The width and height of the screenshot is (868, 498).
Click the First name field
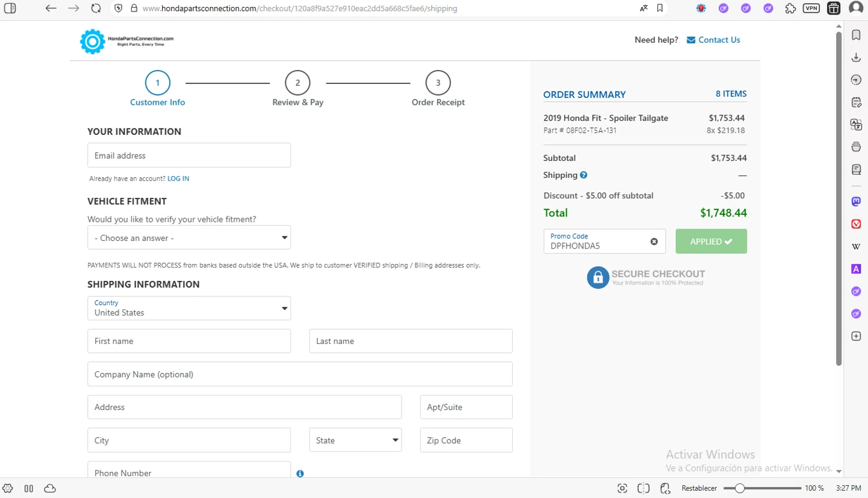189,341
